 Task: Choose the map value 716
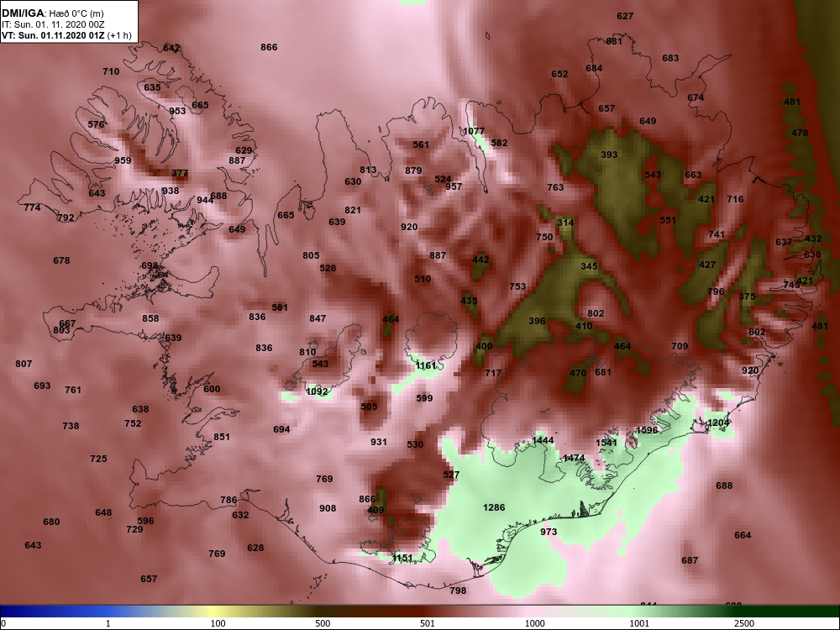click(x=735, y=199)
